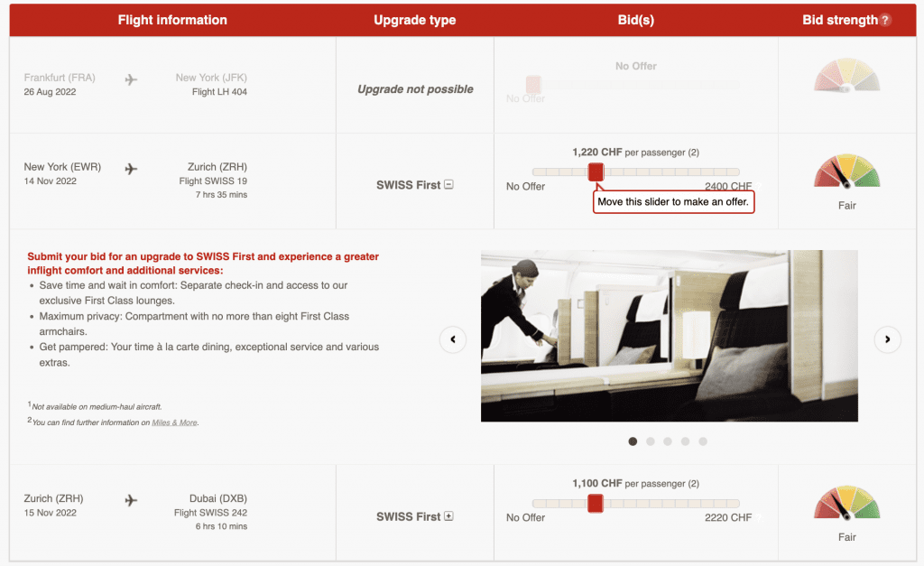The height and width of the screenshot is (566, 924).
Task: Click the "Save time and wait in comfort" bullet
Action: click(x=193, y=293)
